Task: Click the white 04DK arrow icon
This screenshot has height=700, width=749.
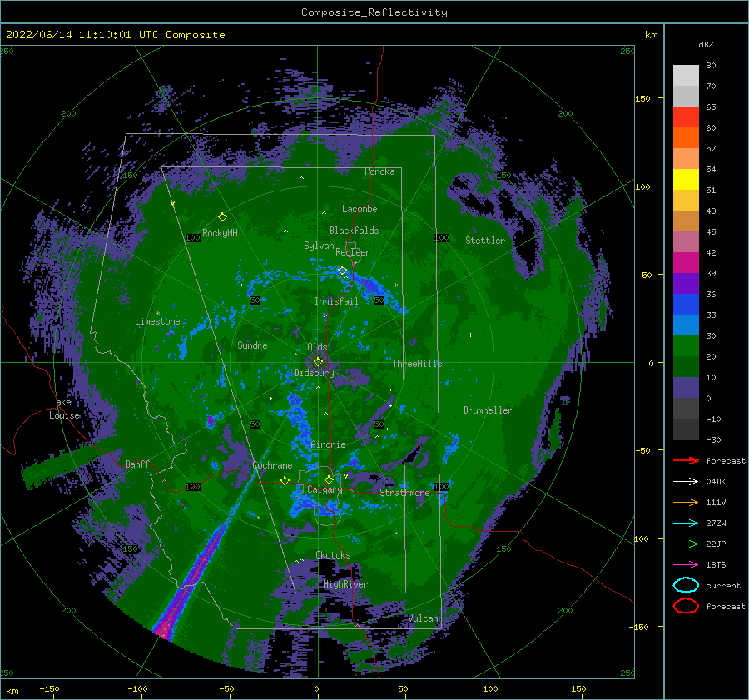Action: [x=686, y=482]
